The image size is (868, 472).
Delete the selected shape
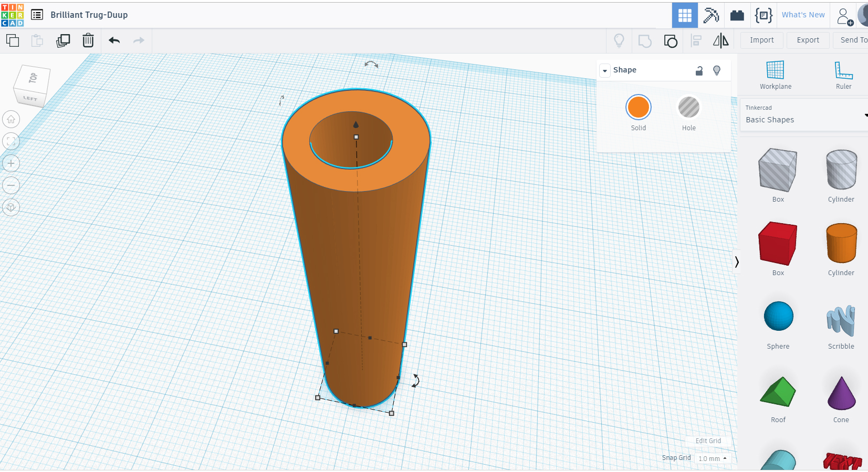click(x=88, y=40)
